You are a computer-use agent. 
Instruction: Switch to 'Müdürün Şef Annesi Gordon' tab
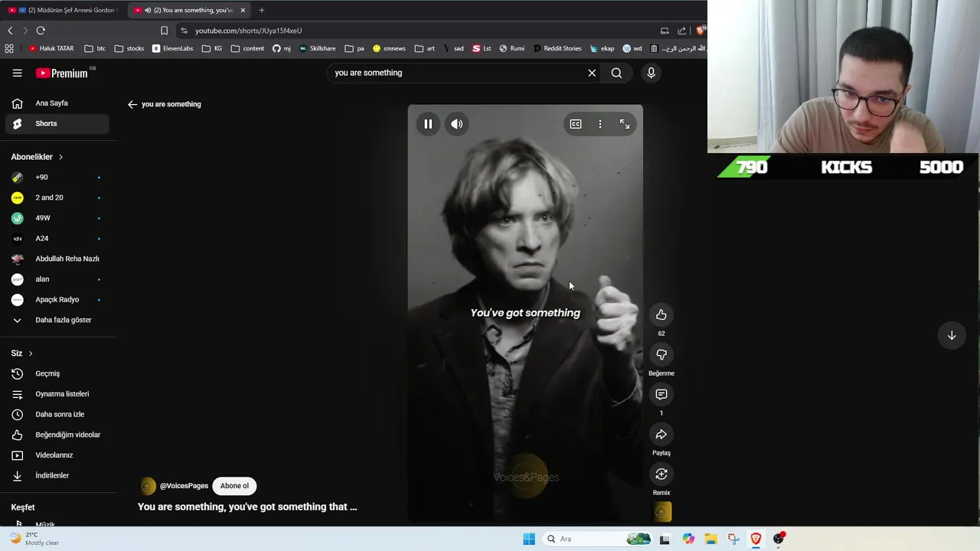[63, 10]
